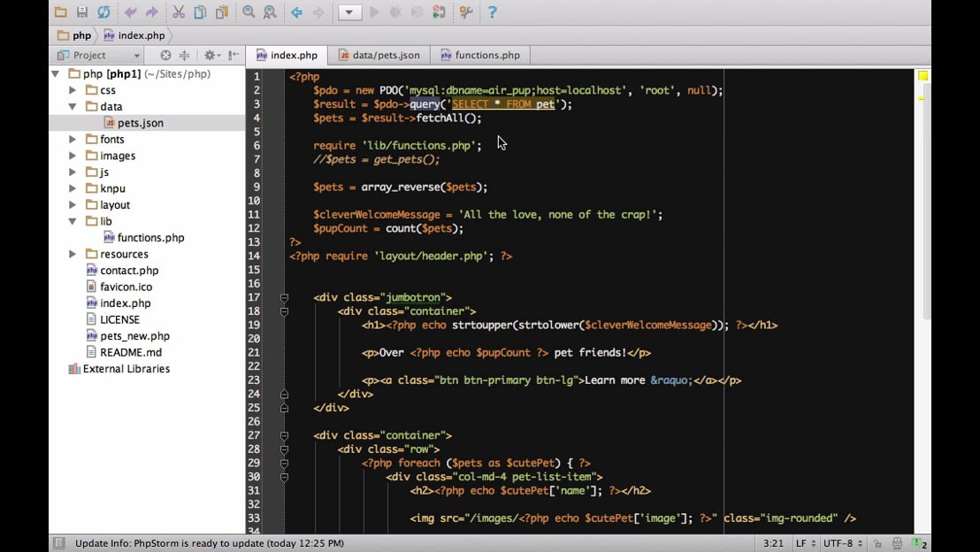Switch to the functions.php tab
This screenshot has height=552, width=980.
tap(480, 55)
